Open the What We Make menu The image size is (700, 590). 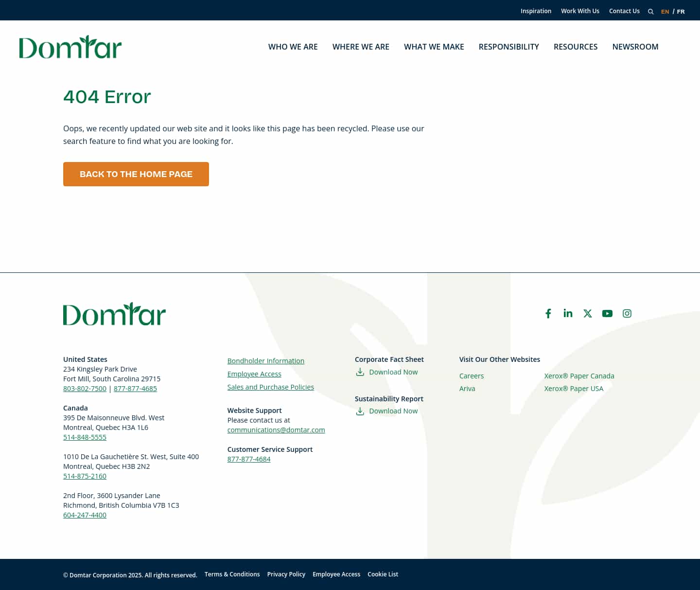(x=434, y=47)
